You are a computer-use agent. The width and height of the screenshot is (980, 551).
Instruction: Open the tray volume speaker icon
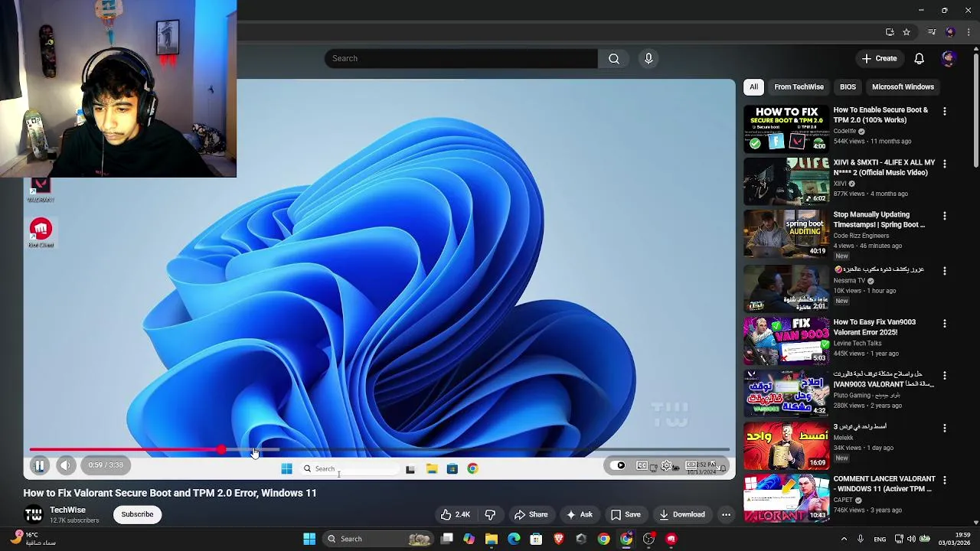[913, 539]
